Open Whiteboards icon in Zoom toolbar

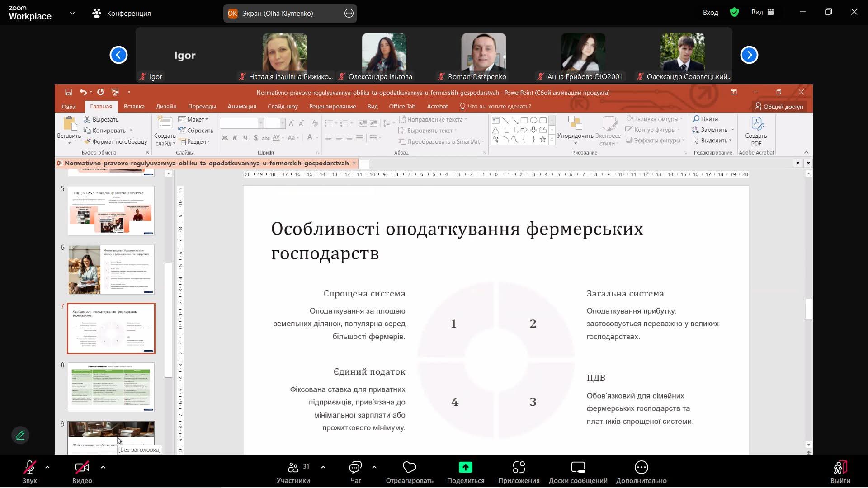click(x=578, y=467)
